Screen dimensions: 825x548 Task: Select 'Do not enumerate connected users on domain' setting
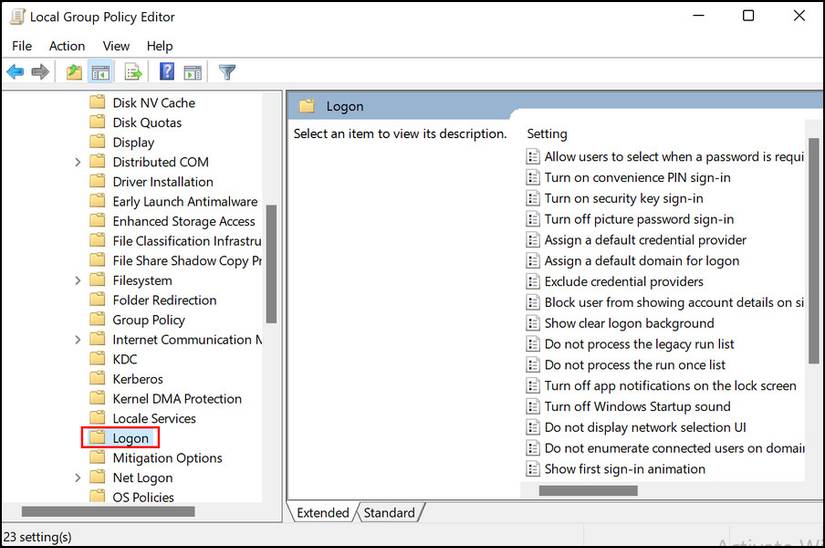pos(674,448)
